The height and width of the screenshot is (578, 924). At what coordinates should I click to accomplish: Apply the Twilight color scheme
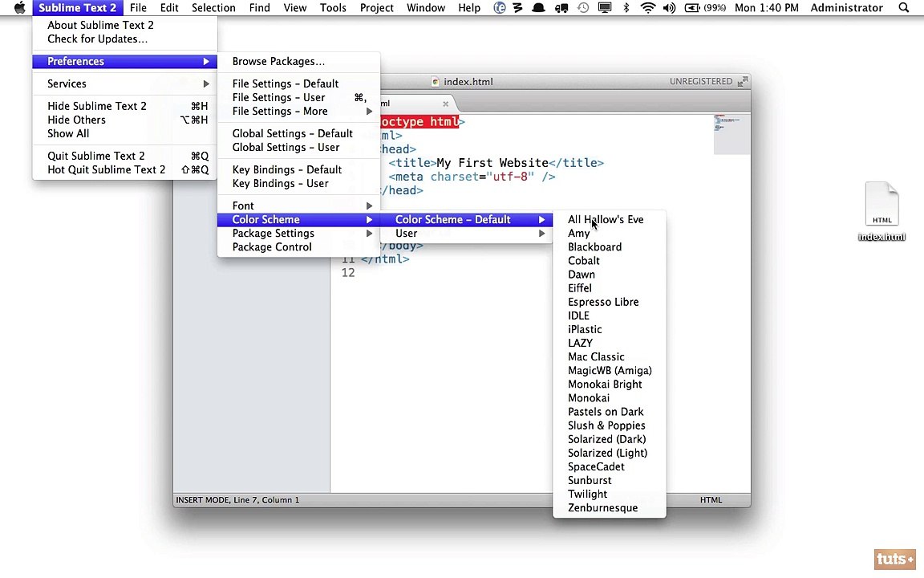[610, 495]
